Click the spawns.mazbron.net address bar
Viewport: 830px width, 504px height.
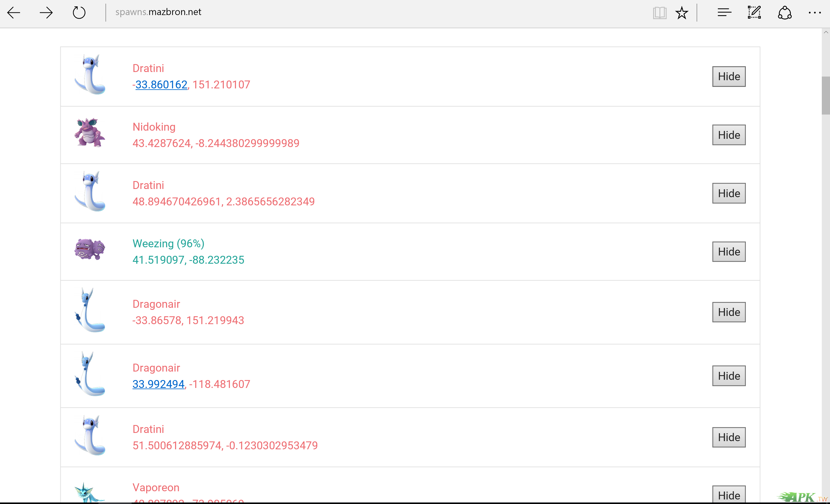[158, 12]
